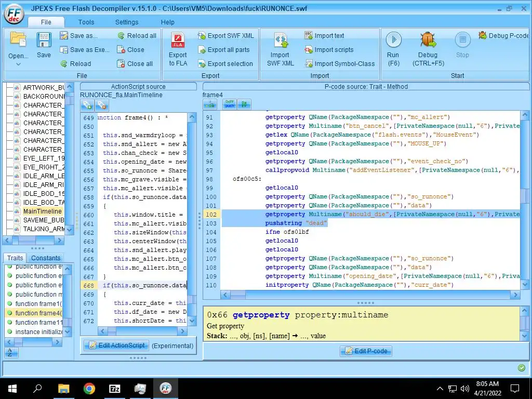Open the Tools ribbon tab
532x399 pixels.
(86, 22)
